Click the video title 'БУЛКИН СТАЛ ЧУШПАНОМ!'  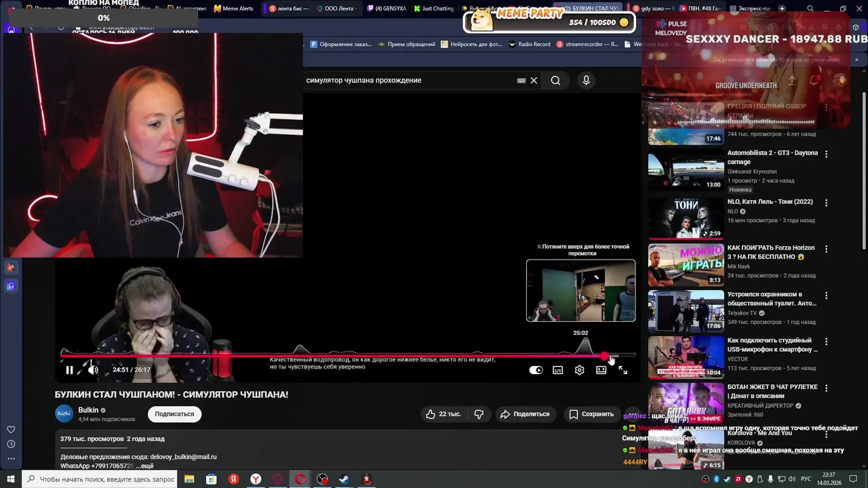[x=172, y=394]
